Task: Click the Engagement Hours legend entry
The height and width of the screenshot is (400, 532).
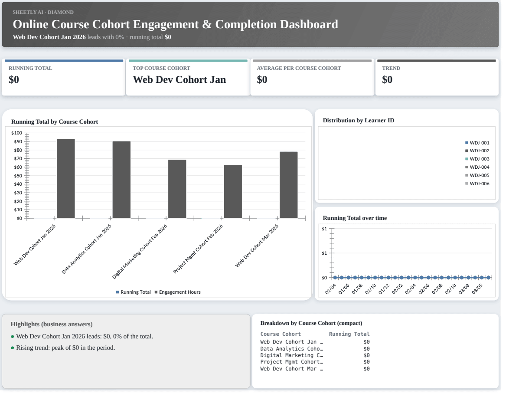Action: [x=178, y=292]
